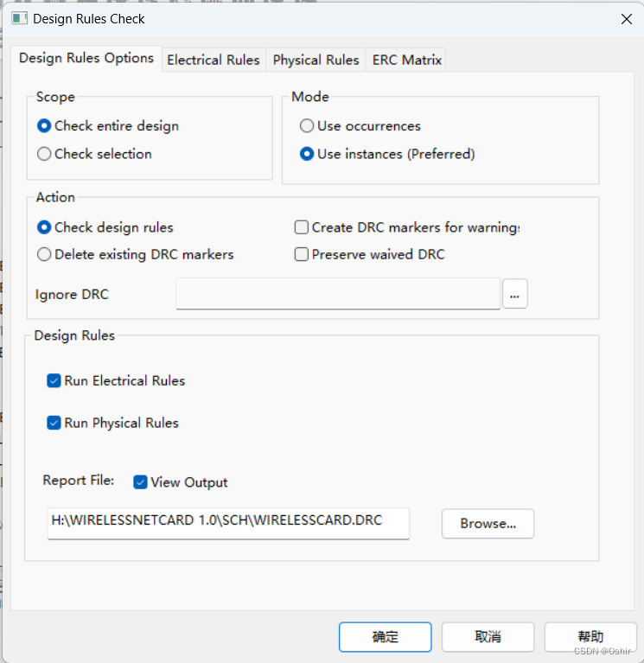Uncheck Run Electrical Rules
The height and width of the screenshot is (663, 644).
54,380
